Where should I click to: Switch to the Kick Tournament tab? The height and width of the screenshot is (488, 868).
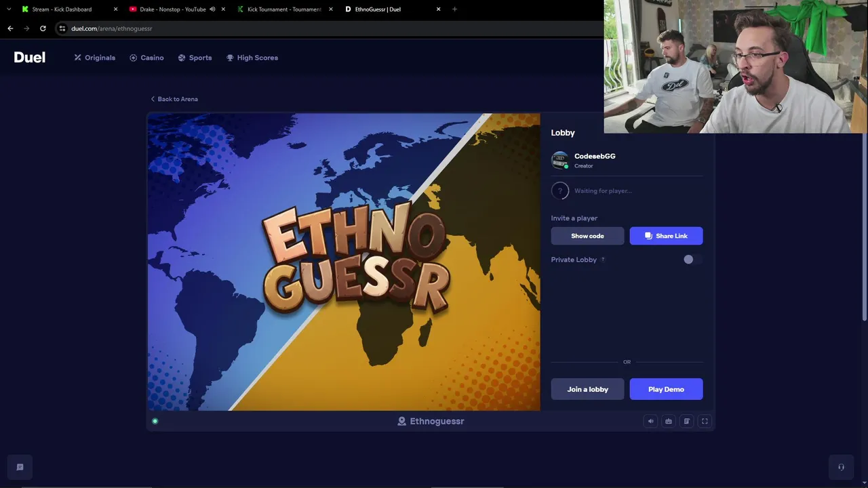[x=284, y=9]
